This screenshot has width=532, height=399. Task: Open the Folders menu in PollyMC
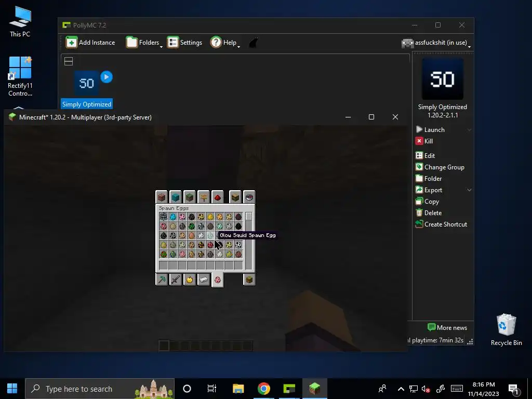(144, 43)
